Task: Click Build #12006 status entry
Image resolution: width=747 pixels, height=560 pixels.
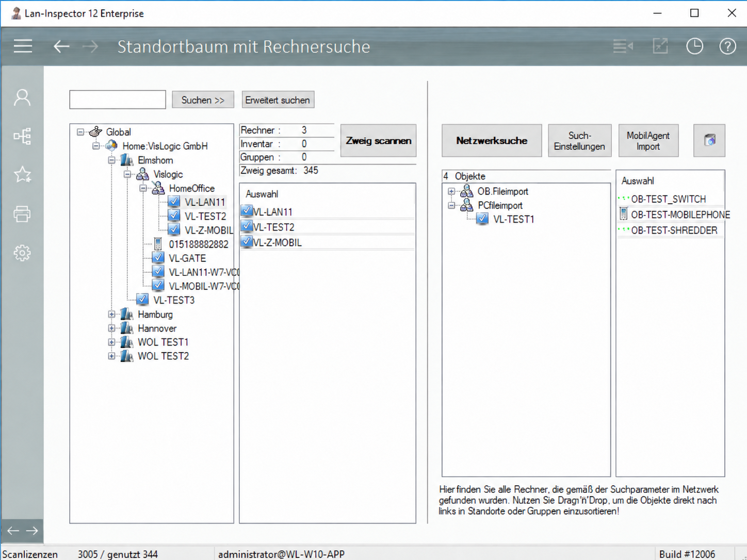Action: (x=687, y=554)
